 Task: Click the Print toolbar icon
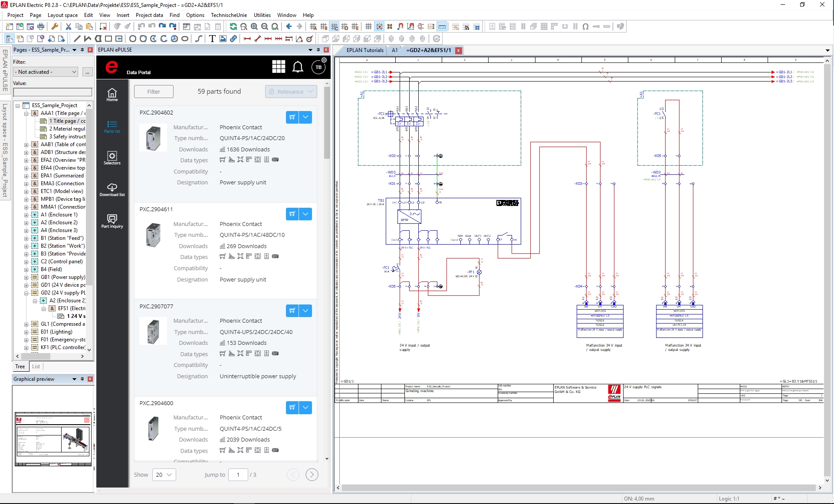click(40, 27)
